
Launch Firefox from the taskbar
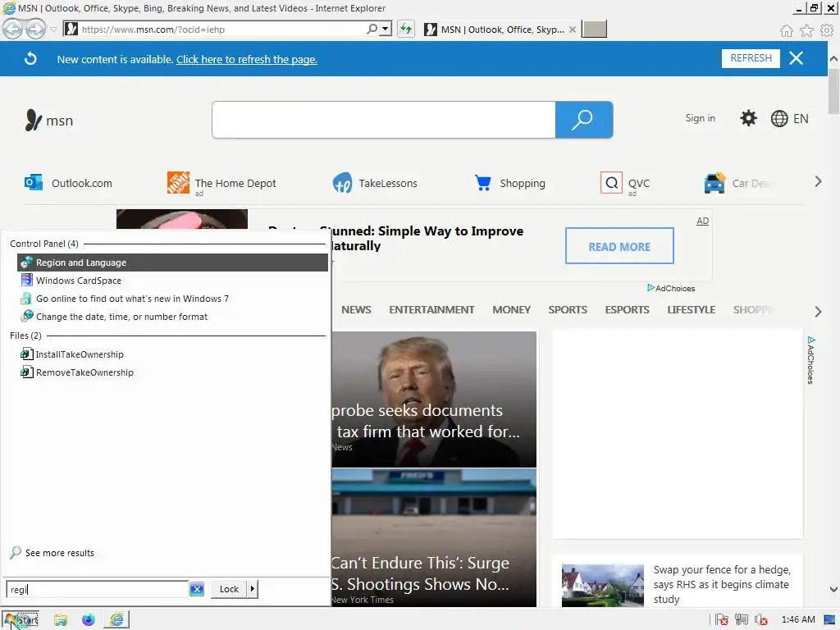pos(89,620)
